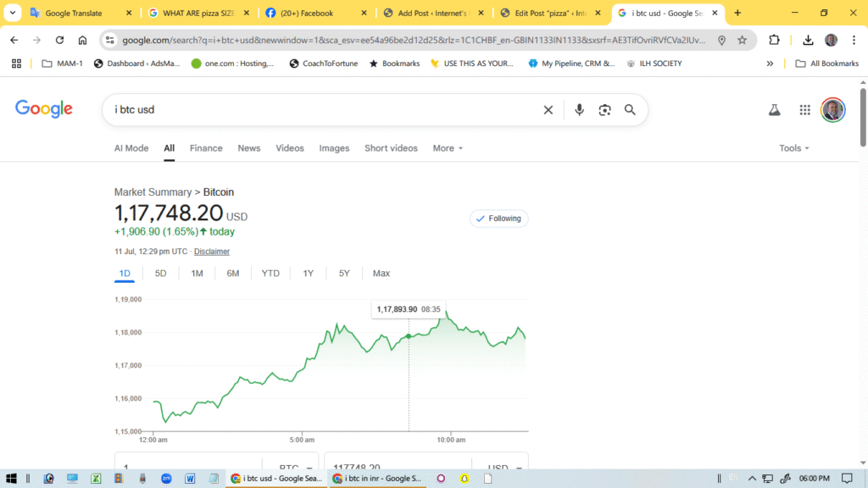Submit search with the magnifier icon
Viewport: 868px width, 488px height.
[x=630, y=109]
